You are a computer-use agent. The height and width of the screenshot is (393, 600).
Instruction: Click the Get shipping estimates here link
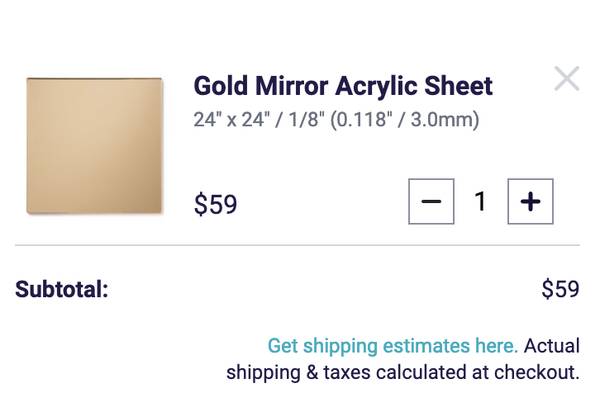[393, 346]
